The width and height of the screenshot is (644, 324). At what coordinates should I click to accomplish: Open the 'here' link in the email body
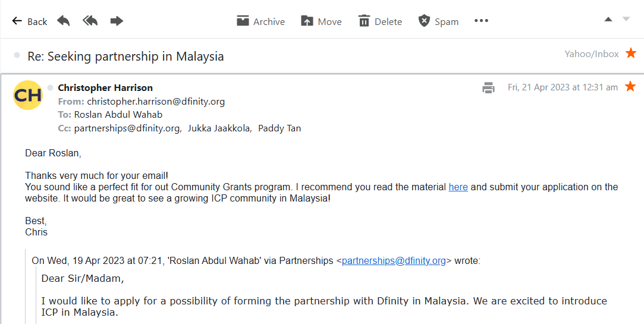[x=458, y=187]
